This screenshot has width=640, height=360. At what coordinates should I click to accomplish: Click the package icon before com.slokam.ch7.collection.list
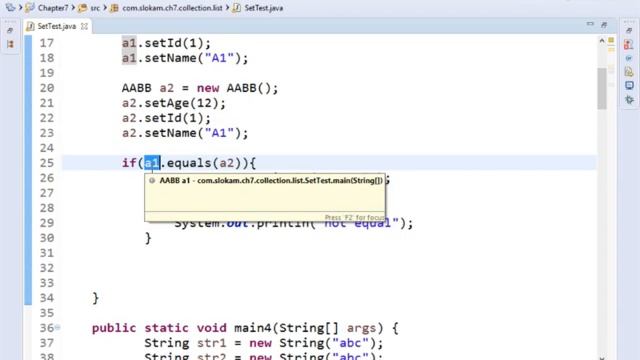114,8
